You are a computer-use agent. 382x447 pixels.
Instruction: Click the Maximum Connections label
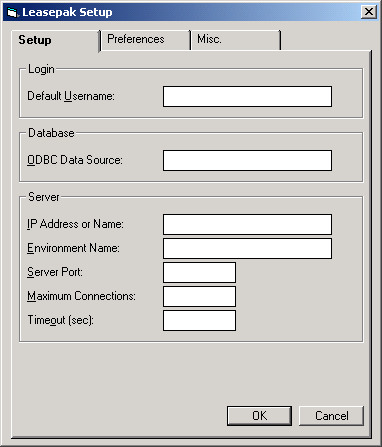click(x=81, y=296)
